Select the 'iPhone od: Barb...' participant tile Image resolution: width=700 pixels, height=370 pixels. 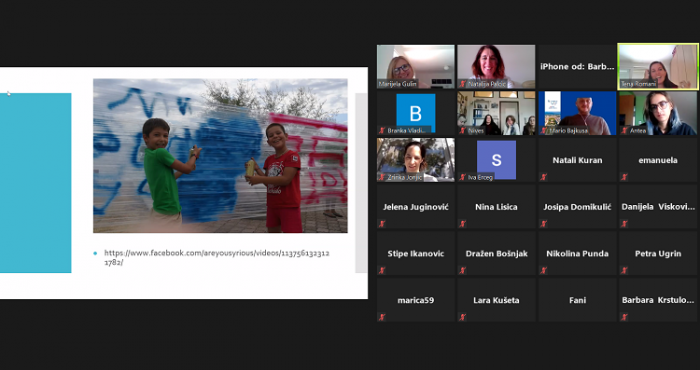[577, 67]
